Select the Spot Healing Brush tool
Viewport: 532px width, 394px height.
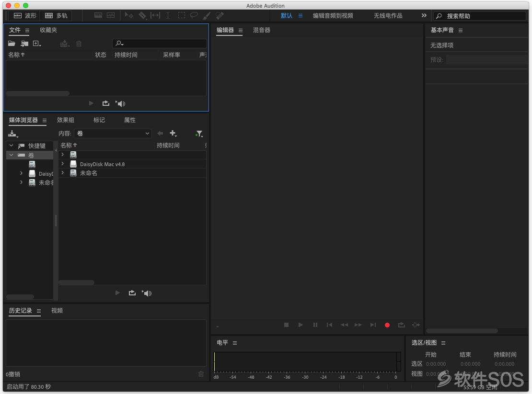click(x=220, y=16)
